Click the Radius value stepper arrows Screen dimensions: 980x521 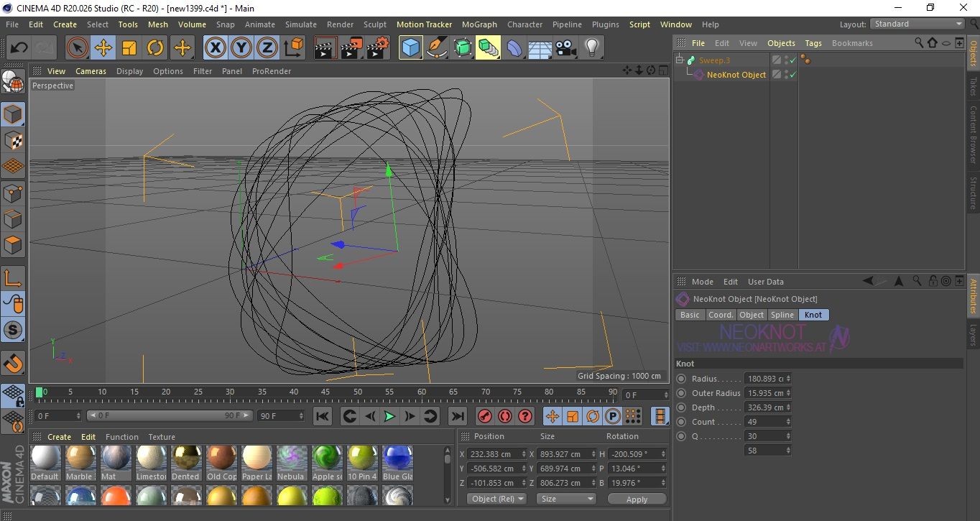(789, 379)
